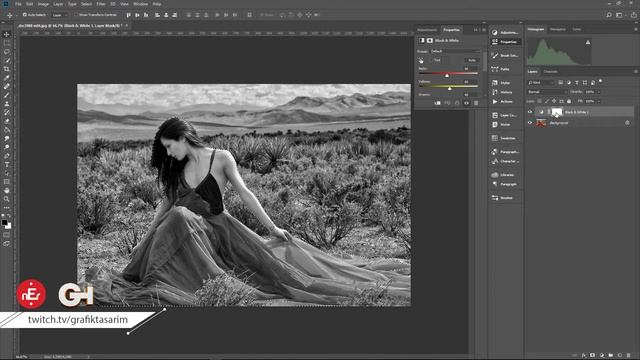Click the on-image targeted adjustment hand tool
The height and width of the screenshot is (360, 640).
(x=421, y=60)
